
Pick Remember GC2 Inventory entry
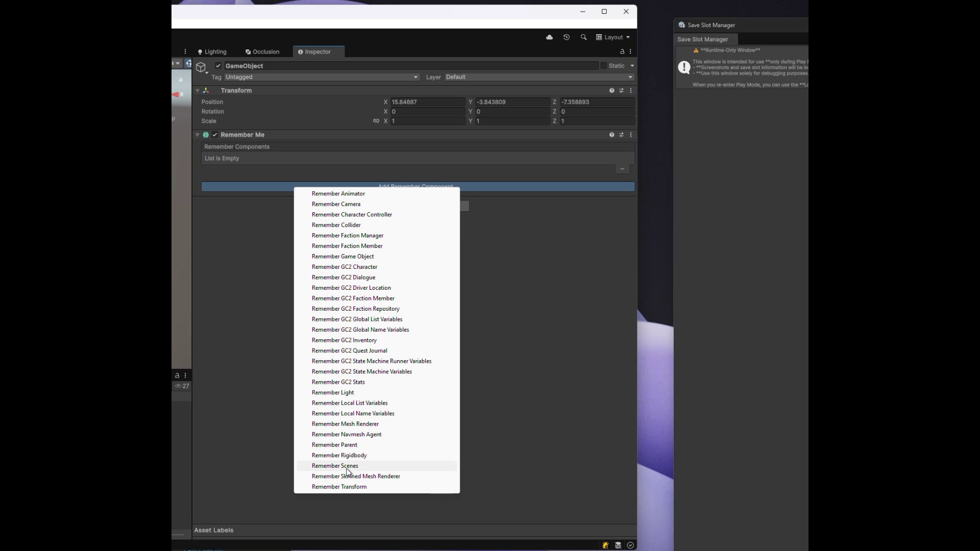point(377,340)
